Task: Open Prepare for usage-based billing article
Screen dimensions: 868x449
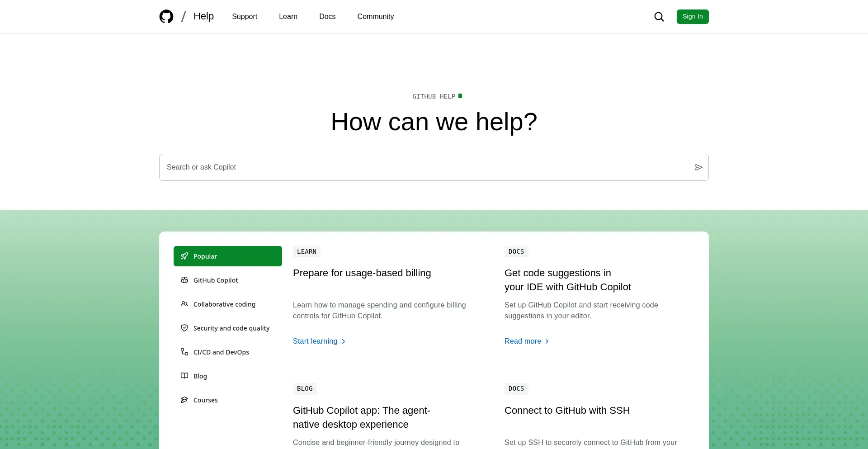Action: 362,273
